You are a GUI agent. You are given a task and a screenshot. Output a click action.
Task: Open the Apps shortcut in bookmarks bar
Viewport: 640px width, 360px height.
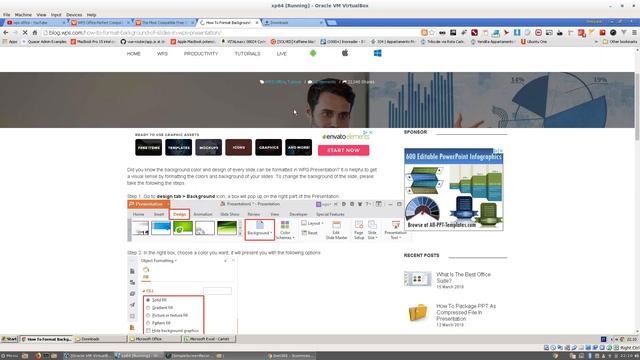pyautogui.click(x=10, y=42)
